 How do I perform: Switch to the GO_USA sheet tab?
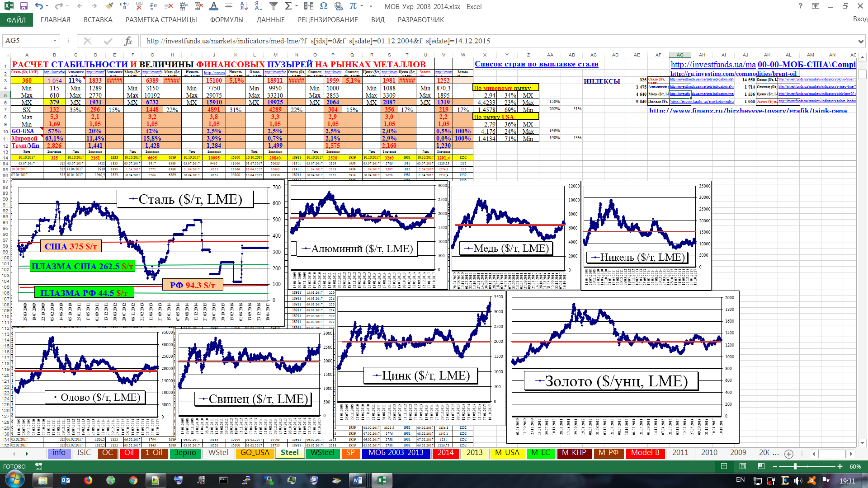(255, 453)
